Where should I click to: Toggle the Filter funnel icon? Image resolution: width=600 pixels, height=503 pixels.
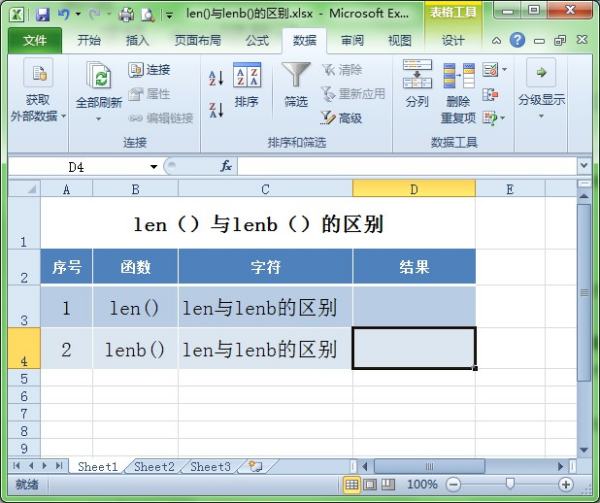[295, 74]
